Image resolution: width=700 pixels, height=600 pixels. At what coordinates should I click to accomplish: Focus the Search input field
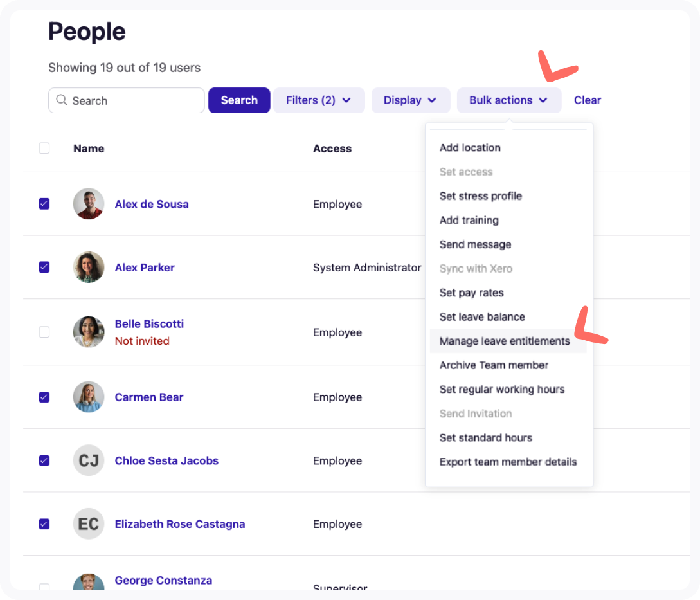[135, 100]
